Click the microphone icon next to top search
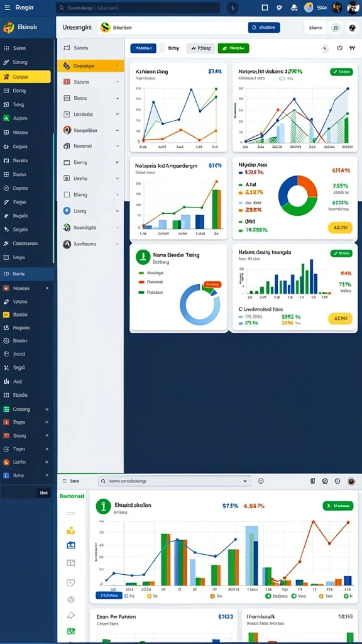This screenshot has height=644, width=362. (x=233, y=8)
